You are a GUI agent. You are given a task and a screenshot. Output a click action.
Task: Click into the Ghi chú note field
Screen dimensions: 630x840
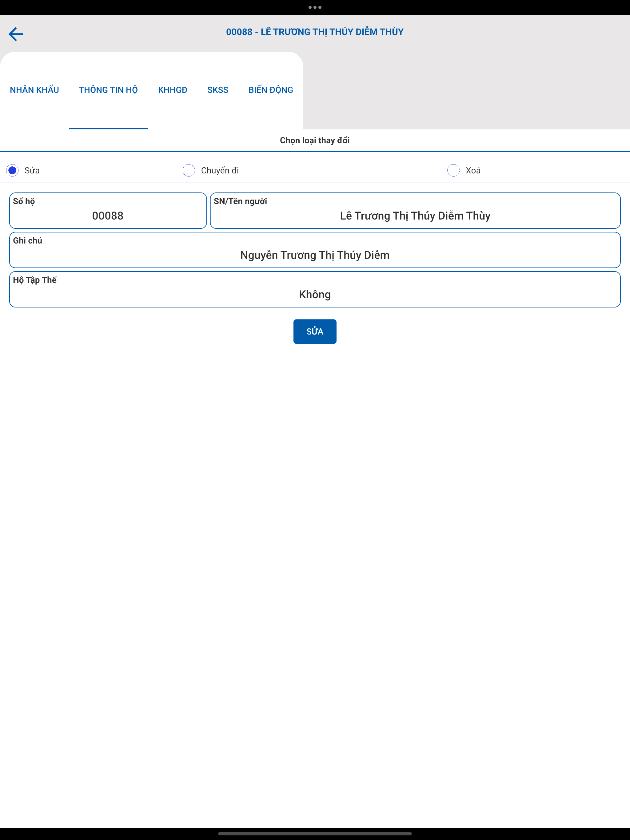[315, 250]
